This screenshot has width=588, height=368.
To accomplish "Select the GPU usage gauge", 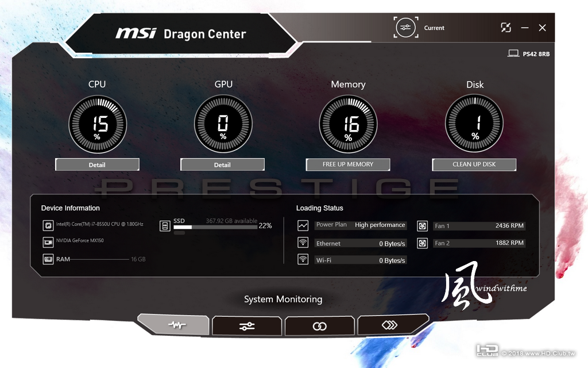I will point(223,124).
